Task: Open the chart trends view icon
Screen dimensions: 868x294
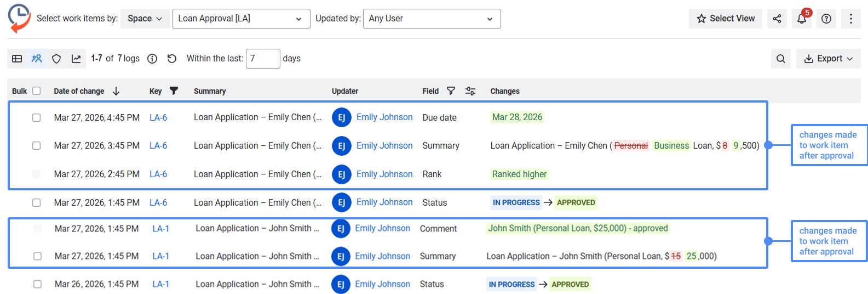Action: coord(76,59)
